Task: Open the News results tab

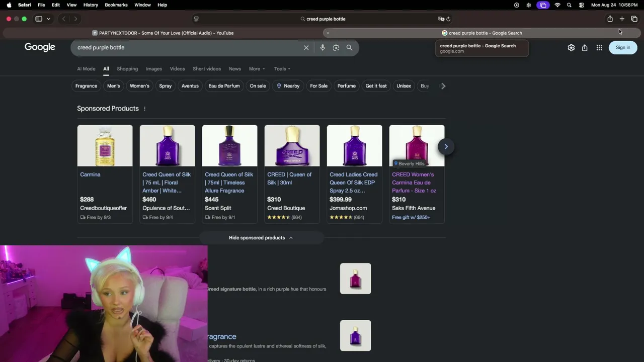Action: click(235, 69)
